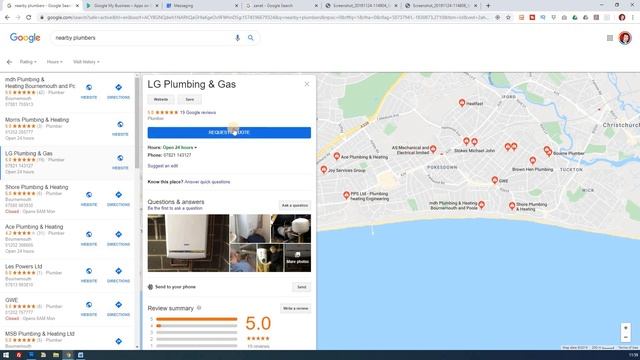Switch to the nearby plumbers tab
Screen dimensions: 640x360
tap(42, 6)
